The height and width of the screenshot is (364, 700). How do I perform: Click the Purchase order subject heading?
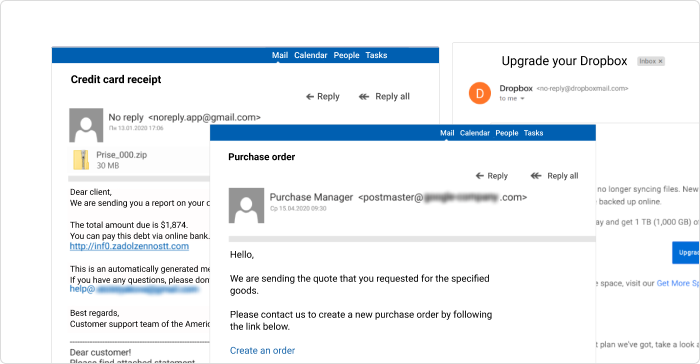click(262, 157)
